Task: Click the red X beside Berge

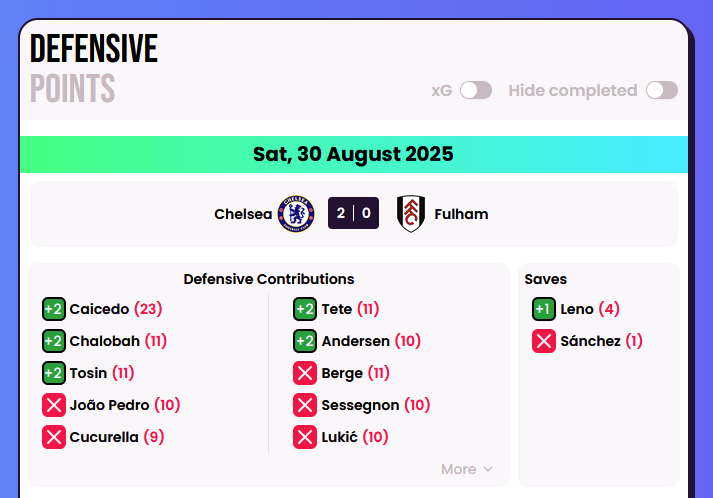Action: [x=305, y=373]
